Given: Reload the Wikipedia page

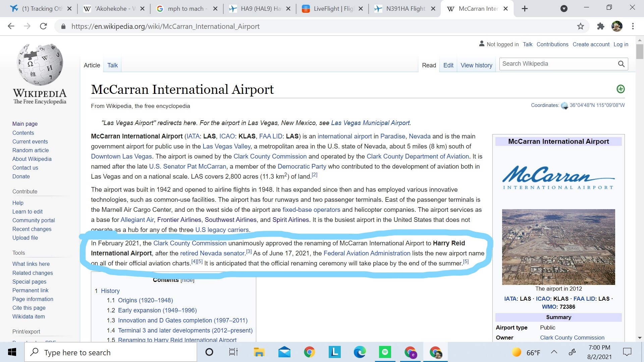Looking at the screenshot, I should coord(43,26).
